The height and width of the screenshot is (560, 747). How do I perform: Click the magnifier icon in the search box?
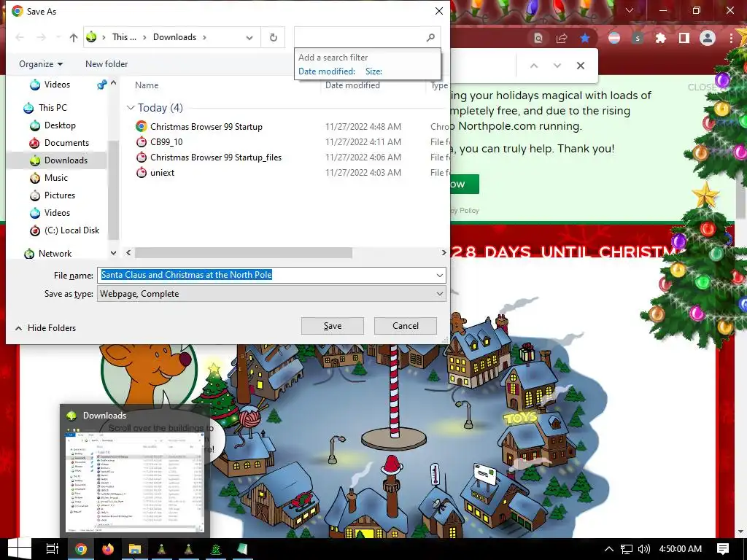430,37
